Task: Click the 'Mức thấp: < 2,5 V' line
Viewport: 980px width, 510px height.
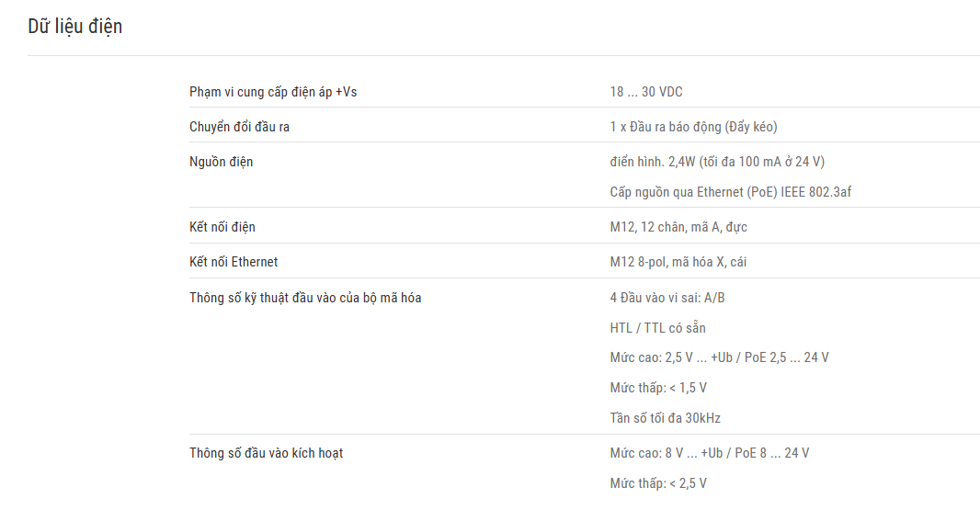Action: 658,483
